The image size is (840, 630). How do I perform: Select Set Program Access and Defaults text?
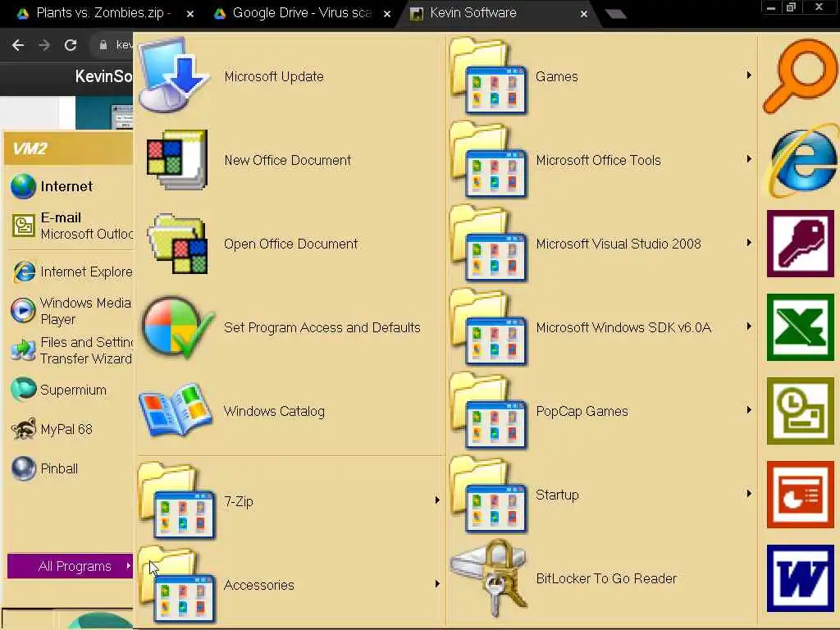322,327
